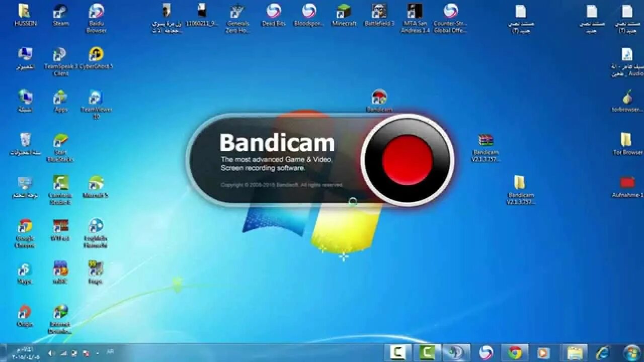644x362 pixels.
Task: Select the Fraps desktop shortcut
Action: click(96, 273)
